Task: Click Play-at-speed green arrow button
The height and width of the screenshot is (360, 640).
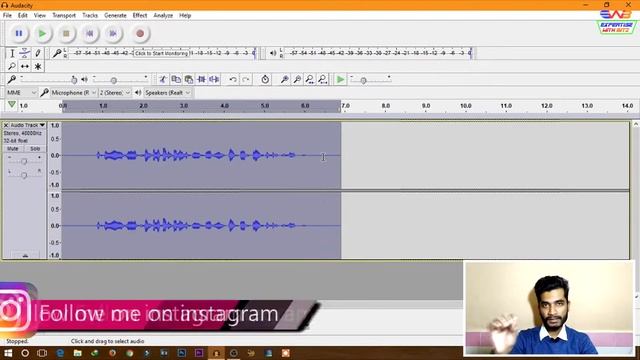Action: click(x=340, y=79)
